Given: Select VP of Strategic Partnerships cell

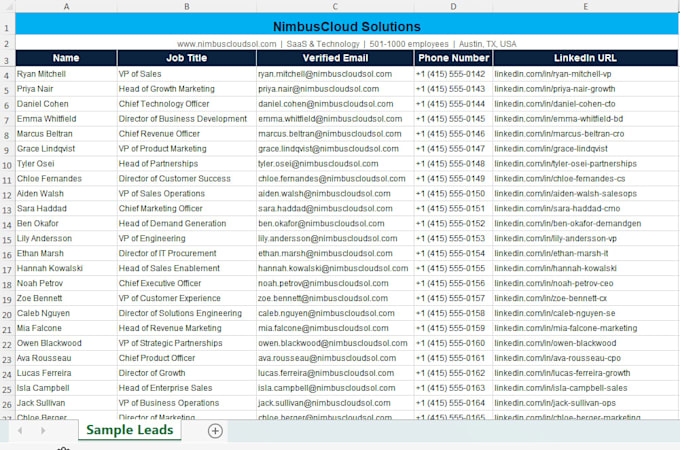Looking at the screenshot, I should pos(186,343).
